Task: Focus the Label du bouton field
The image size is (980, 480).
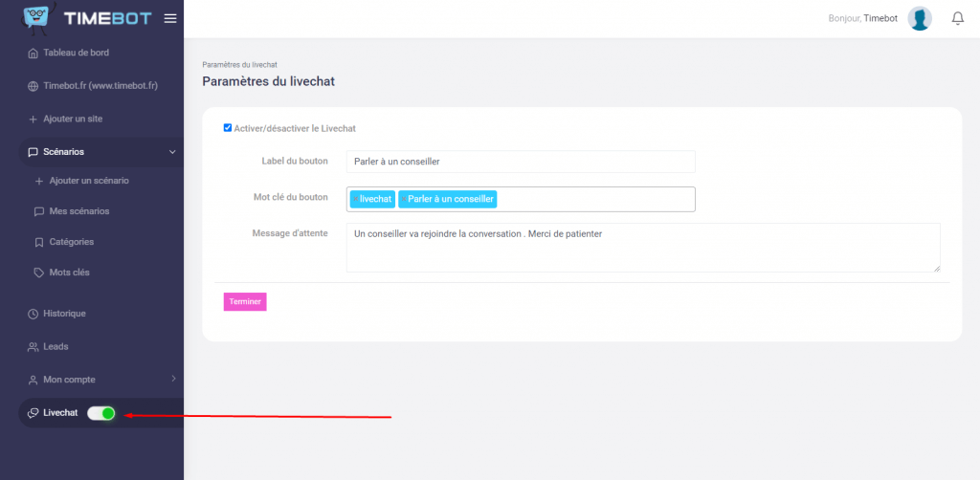Action: tap(521, 161)
